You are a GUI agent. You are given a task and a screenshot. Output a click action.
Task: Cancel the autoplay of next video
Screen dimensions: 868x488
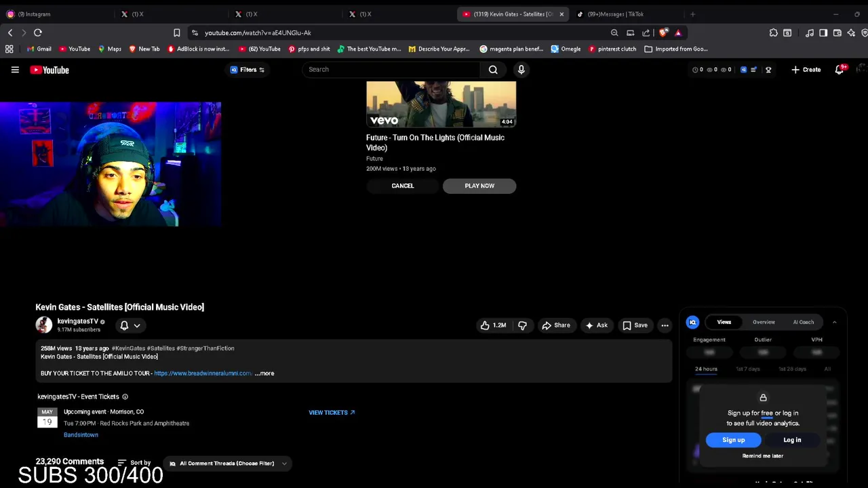[403, 186]
